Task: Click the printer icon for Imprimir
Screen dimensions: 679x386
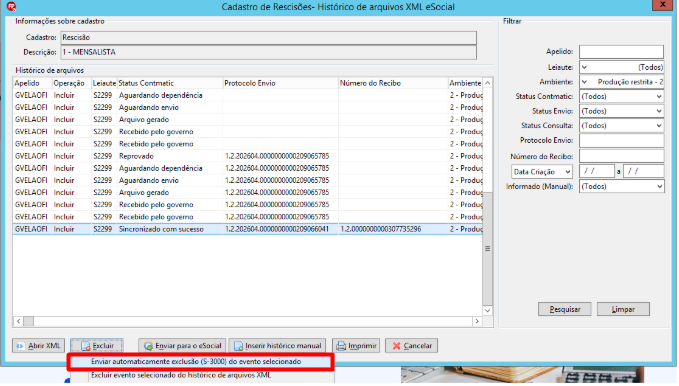Action: click(341, 346)
